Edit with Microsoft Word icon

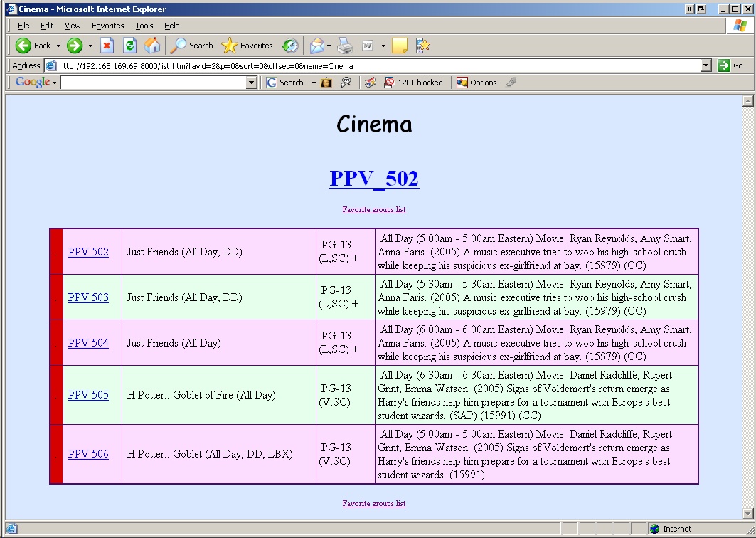coord(368,46)
